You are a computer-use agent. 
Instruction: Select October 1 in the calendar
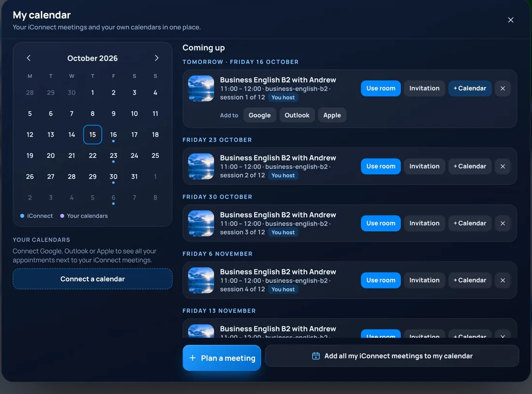tap(93, 93)
